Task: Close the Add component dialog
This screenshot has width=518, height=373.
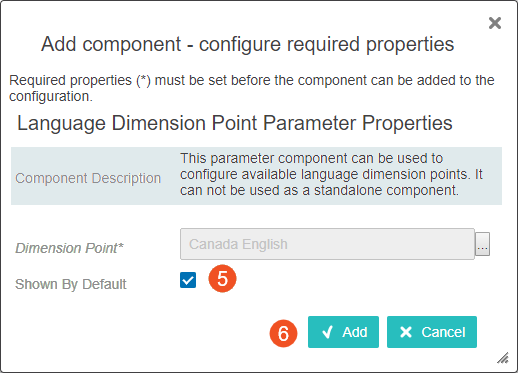Action: click(x=495, y=23)
